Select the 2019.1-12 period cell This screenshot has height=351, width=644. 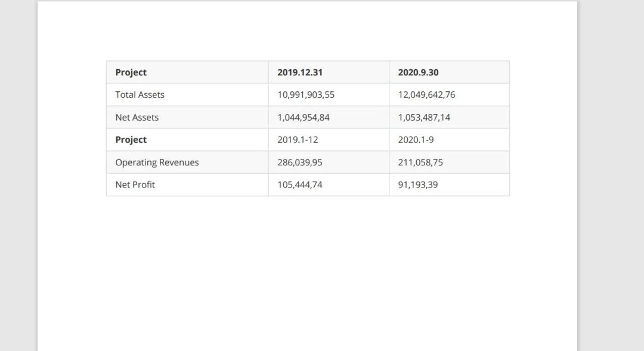click(298, 140)
